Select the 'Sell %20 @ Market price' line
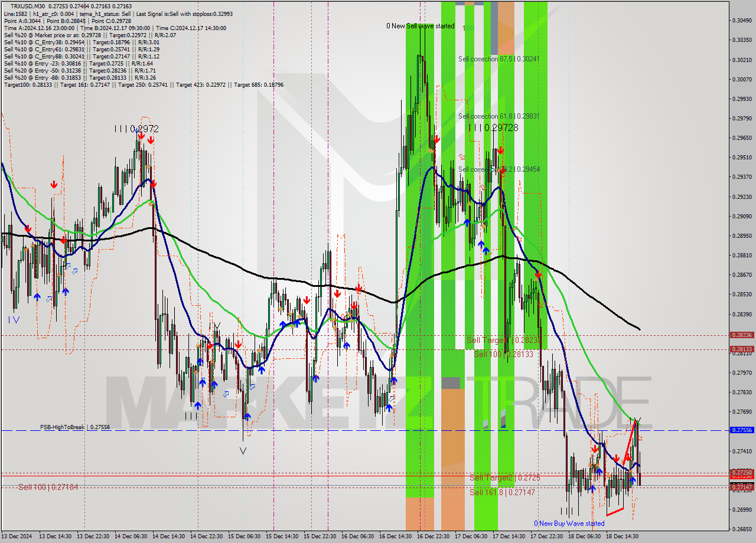756x543 pixels. click(x=90, y=35)
